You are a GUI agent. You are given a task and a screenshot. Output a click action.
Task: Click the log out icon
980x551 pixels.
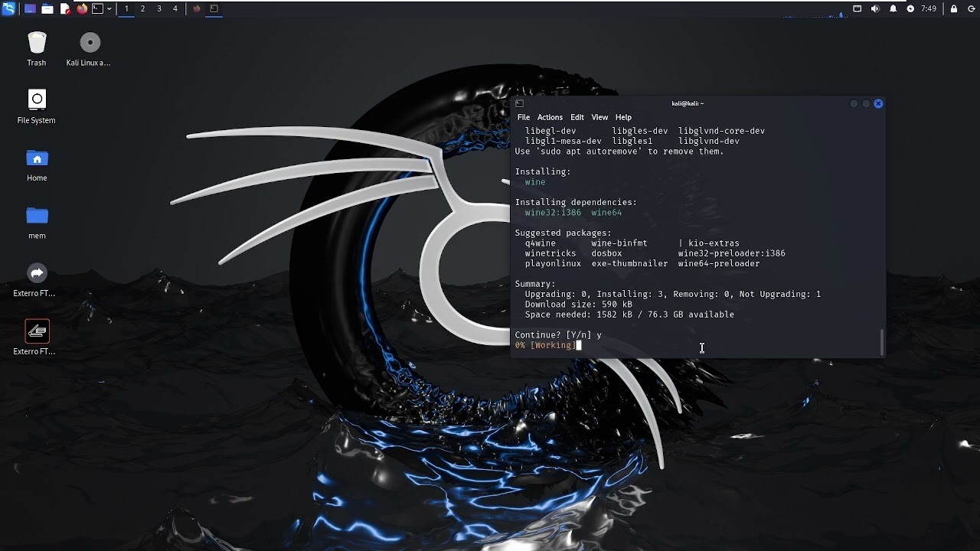coord(971,8)
